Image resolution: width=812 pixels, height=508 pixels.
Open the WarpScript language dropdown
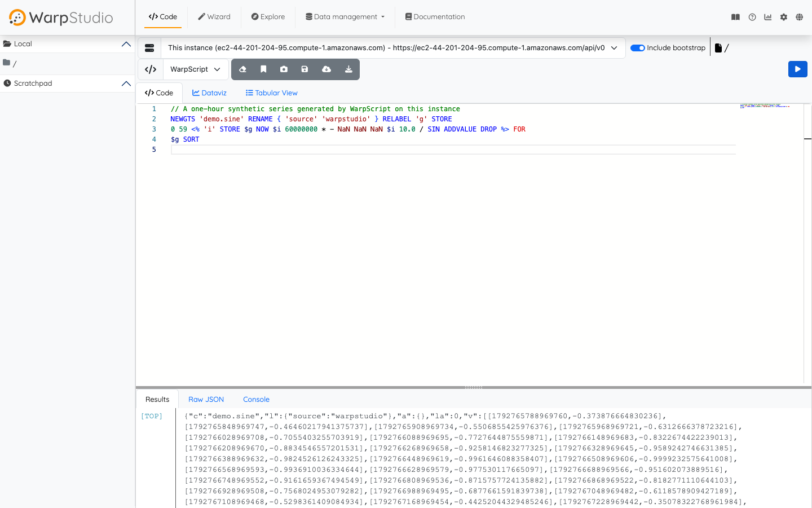tap(196, 69)
